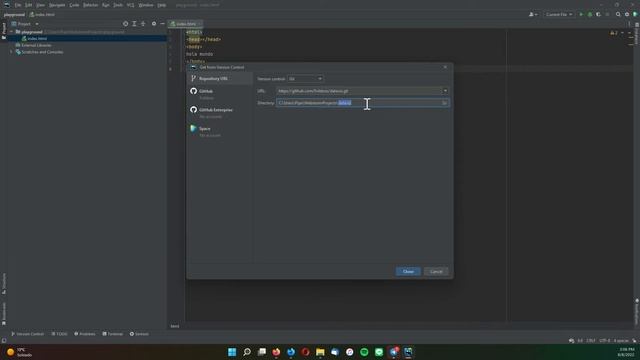Screen dimensions: 640x360
Task: Expand the URL history dropdown arrow
Action: (x=445, y=91)
